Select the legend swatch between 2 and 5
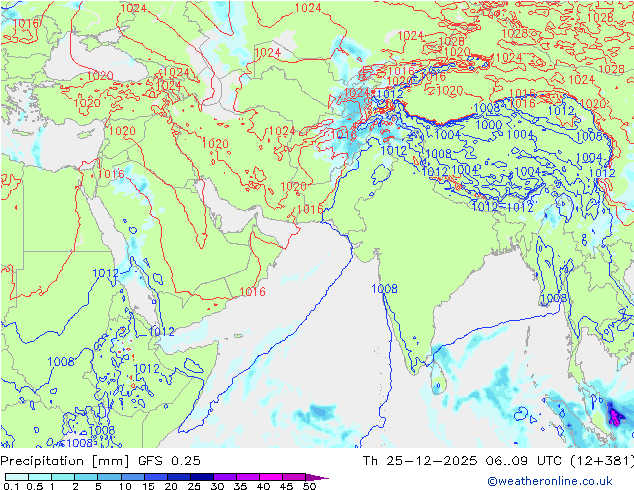 point(86,477)
